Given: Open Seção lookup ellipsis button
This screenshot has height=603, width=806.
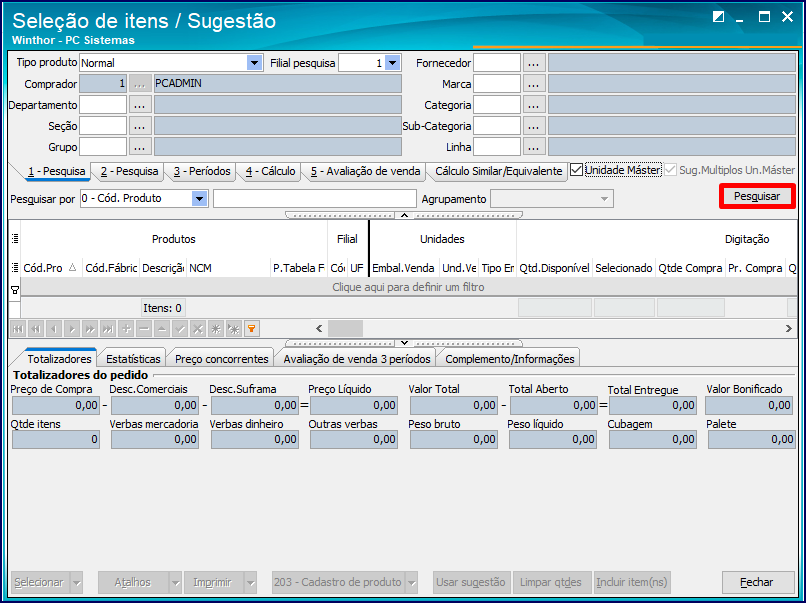Looking at the screenshot, I should (140, 126).
